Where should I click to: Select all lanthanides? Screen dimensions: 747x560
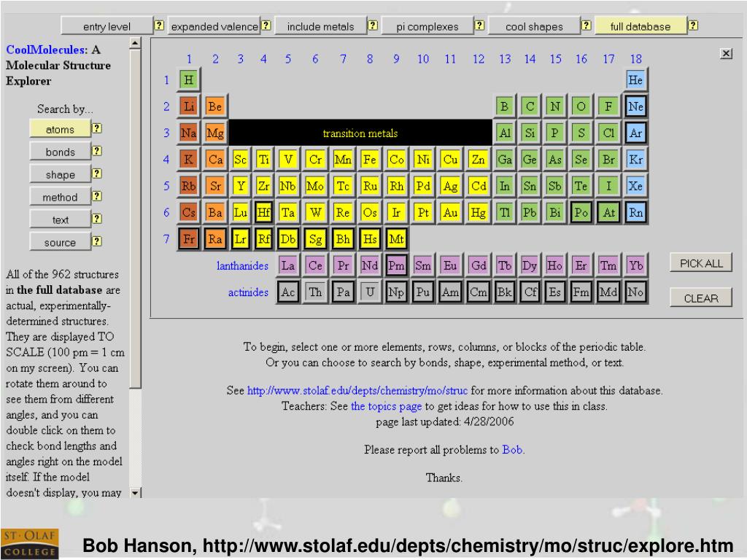point(242,265)
